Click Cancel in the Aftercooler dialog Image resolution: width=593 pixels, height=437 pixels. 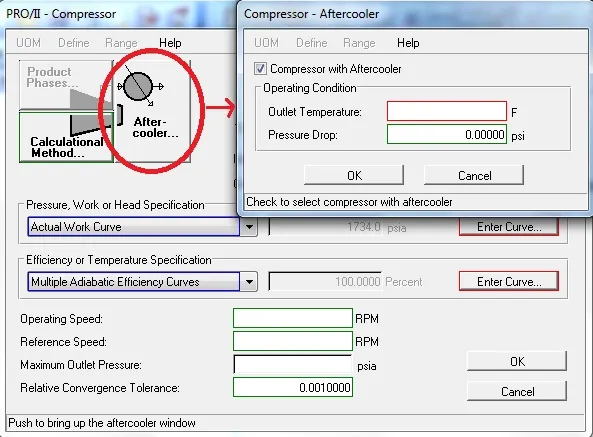click(474, 175)
